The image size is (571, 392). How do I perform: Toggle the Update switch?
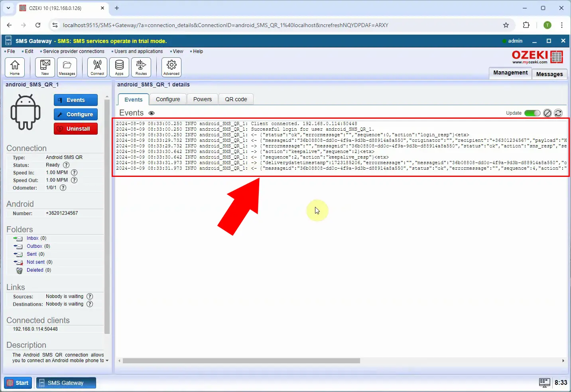pyautogui.click(x=532, y=113)
